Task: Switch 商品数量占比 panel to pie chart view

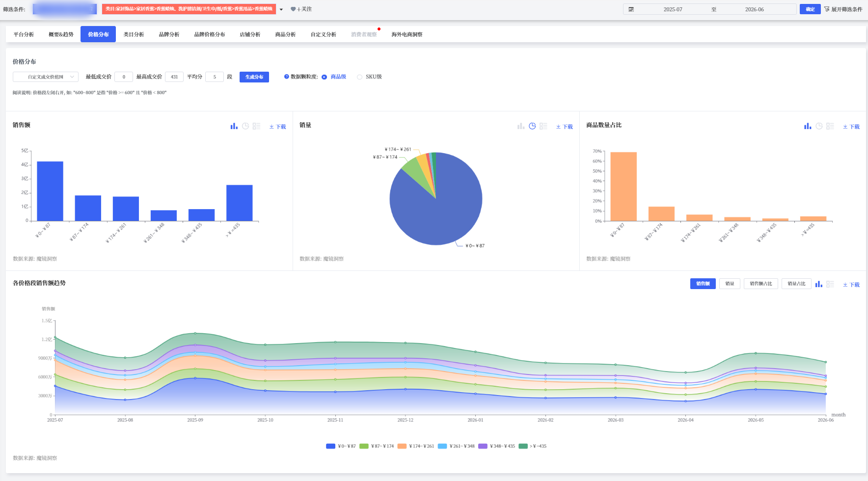Action: pos(819,126)
